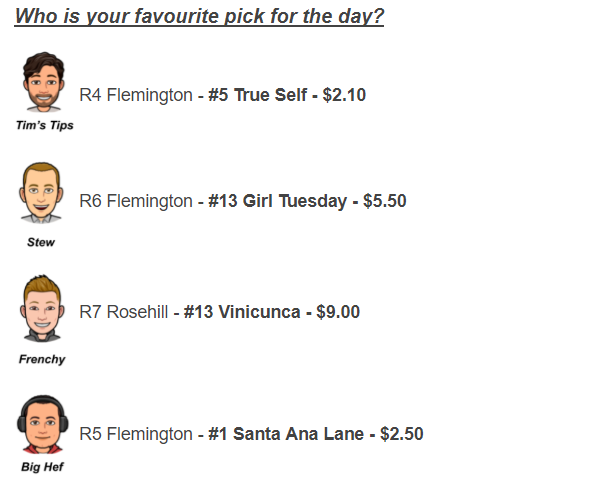The height and width of the screenshot is (492, 607).
Task: Click R7 Rosehill race text
Action: coord(124,312)
